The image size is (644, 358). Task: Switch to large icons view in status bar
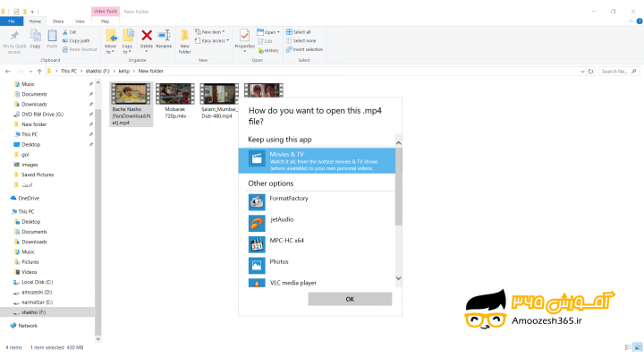tap(638, 347)
